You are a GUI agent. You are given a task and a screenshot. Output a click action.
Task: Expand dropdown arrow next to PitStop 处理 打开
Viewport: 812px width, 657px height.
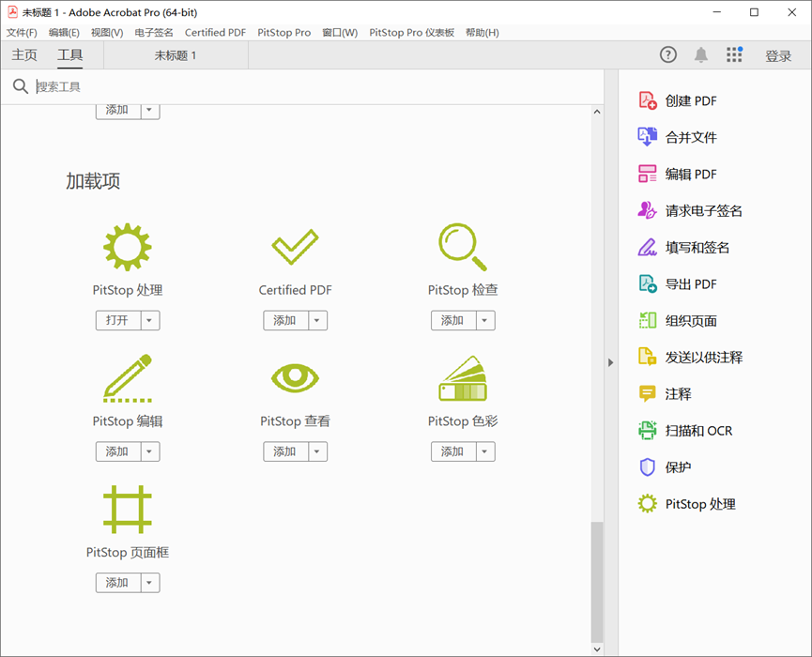[149, 320]
